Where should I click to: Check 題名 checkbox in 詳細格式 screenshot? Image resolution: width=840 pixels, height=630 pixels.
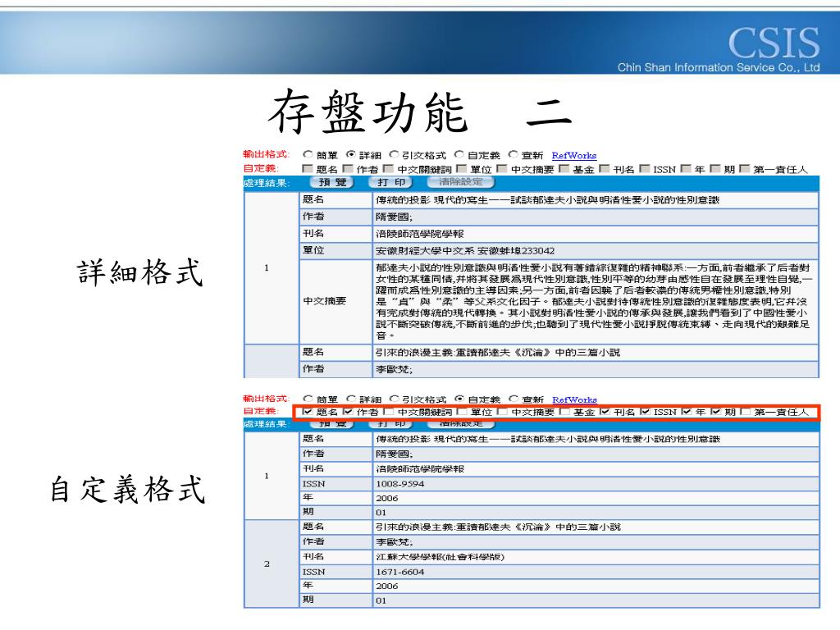307,169
